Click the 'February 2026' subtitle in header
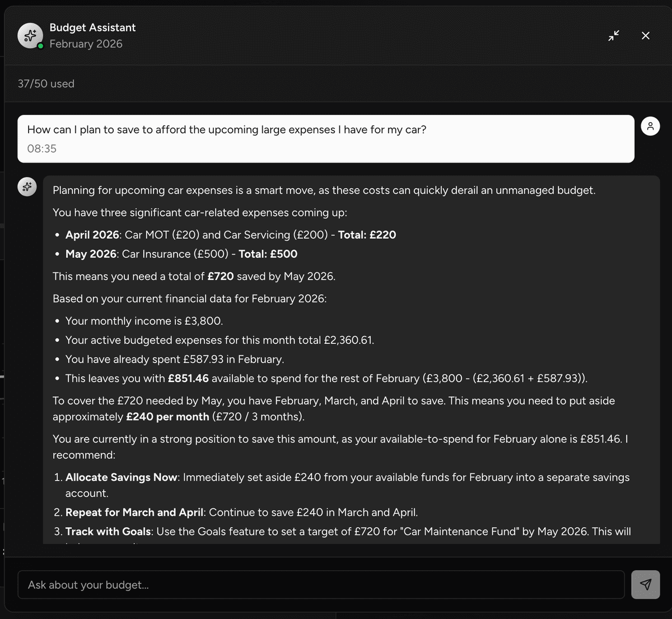Image resolution: width=672 pixels, height=619 pixels. [86, 44]
